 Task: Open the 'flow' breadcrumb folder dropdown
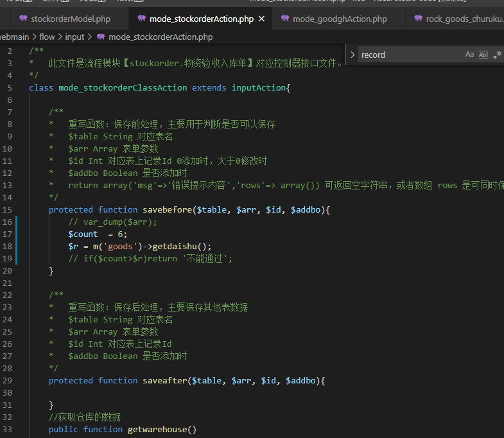[47, 37]
